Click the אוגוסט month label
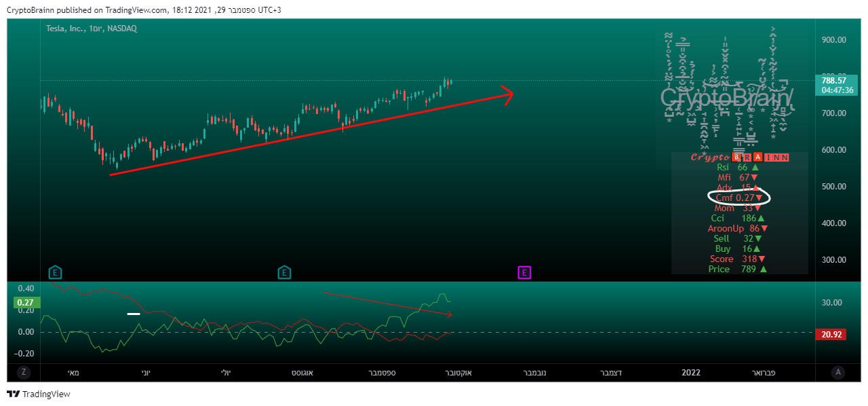The image size is (868, 406). [x=302, y=373]
